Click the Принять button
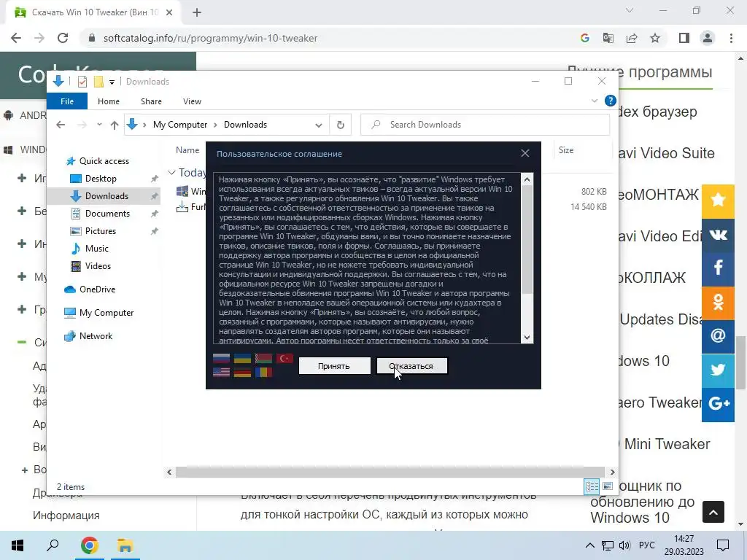This screenshot has height=560, width=747. point(334,366)
